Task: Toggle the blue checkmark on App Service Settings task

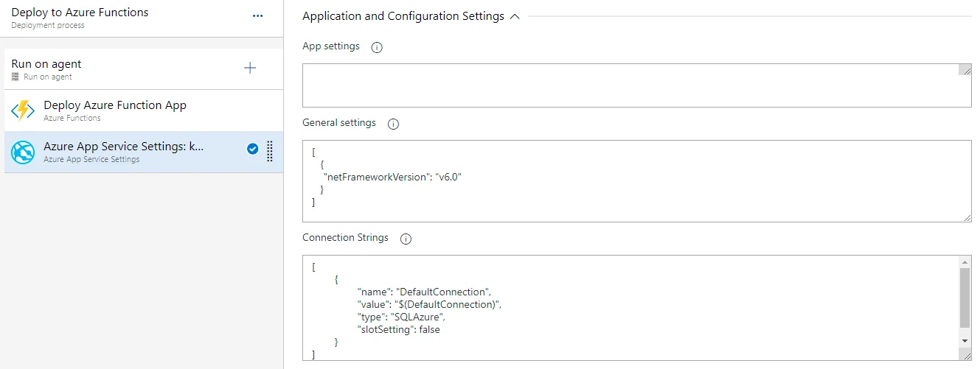Action: [x=252, y=149]
